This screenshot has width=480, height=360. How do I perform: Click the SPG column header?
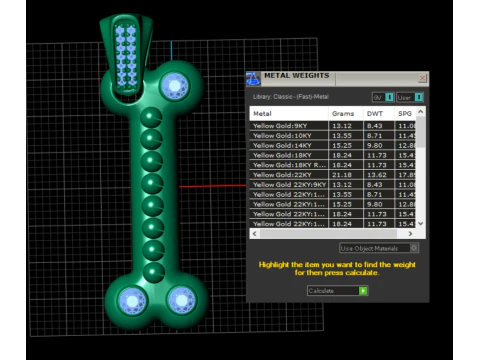[x=405, y=114]
